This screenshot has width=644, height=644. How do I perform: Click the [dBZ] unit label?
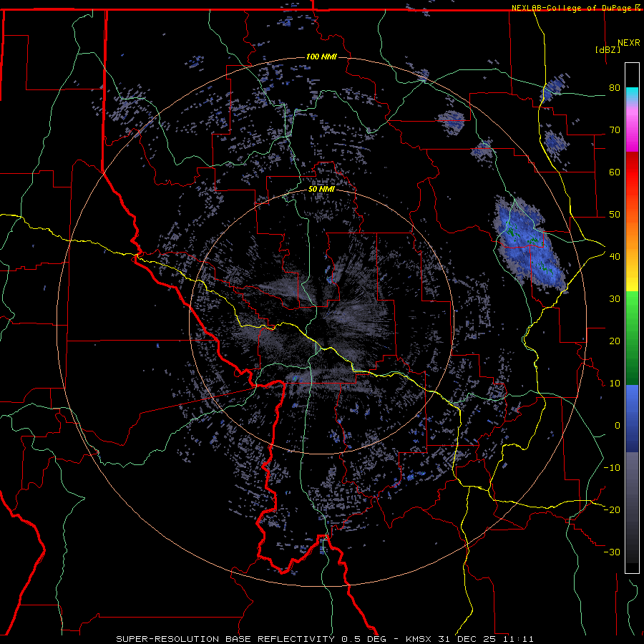pyautogui.click(x=608, y=49)
